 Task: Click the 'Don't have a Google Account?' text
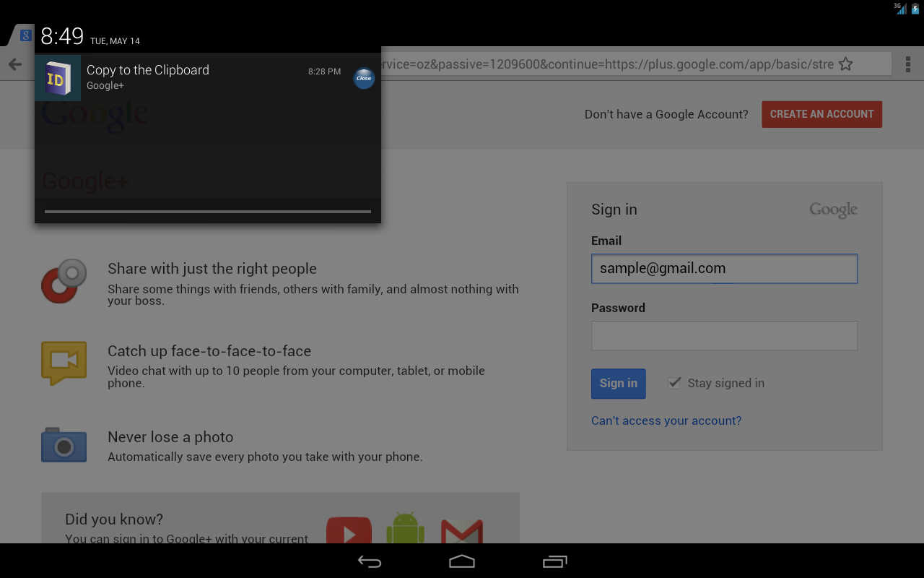666,114
